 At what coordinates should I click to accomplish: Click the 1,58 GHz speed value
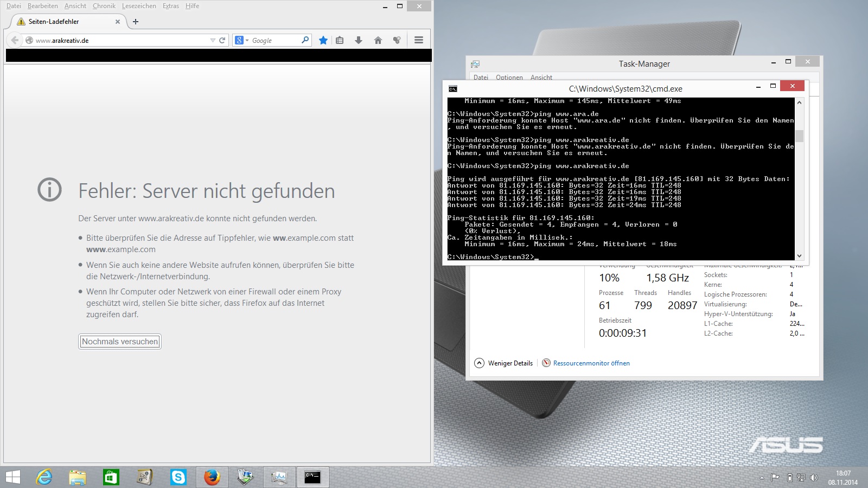668,278
